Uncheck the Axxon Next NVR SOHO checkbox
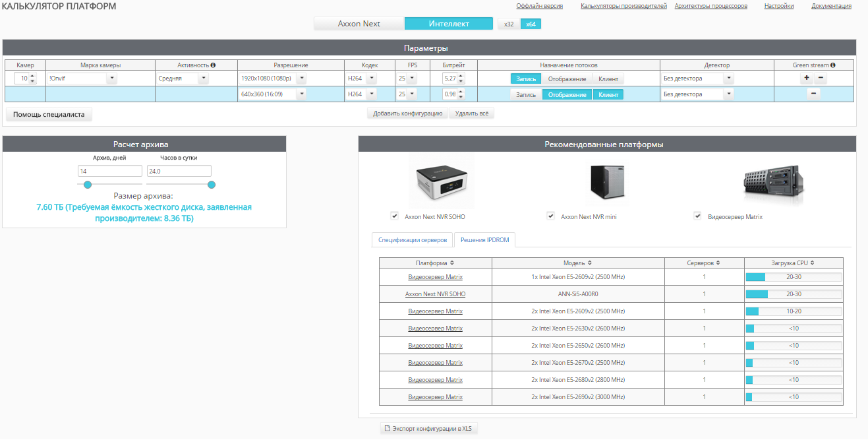 click(394, 216)
